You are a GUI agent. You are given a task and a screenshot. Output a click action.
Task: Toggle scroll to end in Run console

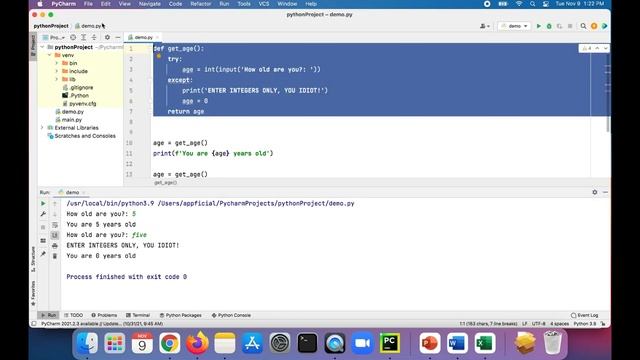(55, 235)
